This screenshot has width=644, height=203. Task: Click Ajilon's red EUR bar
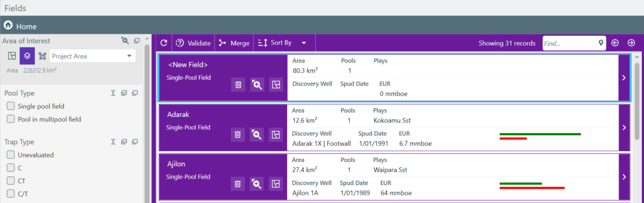(x=532, y=188)
